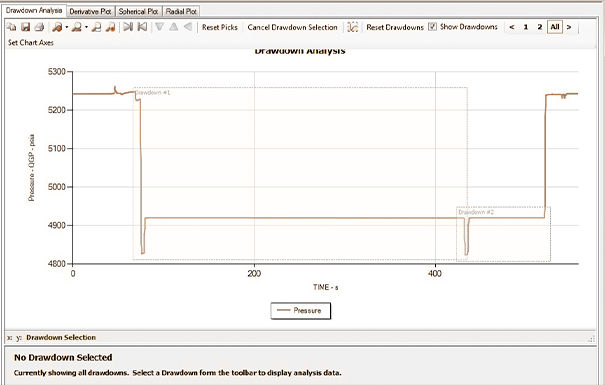Click the print chart icon
This screenshot has height=385, width=605.
click(x=39, y=27)
